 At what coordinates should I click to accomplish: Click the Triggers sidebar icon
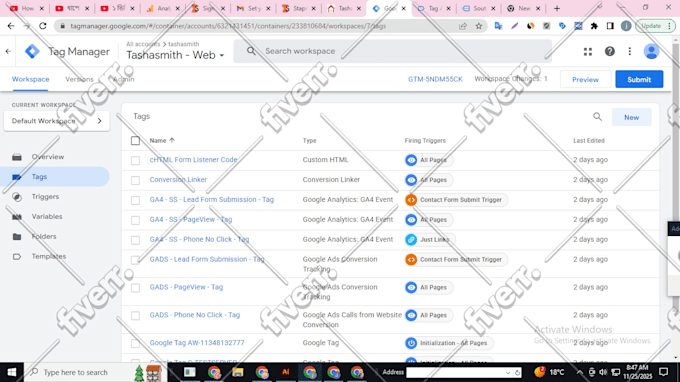pos(17,197)
